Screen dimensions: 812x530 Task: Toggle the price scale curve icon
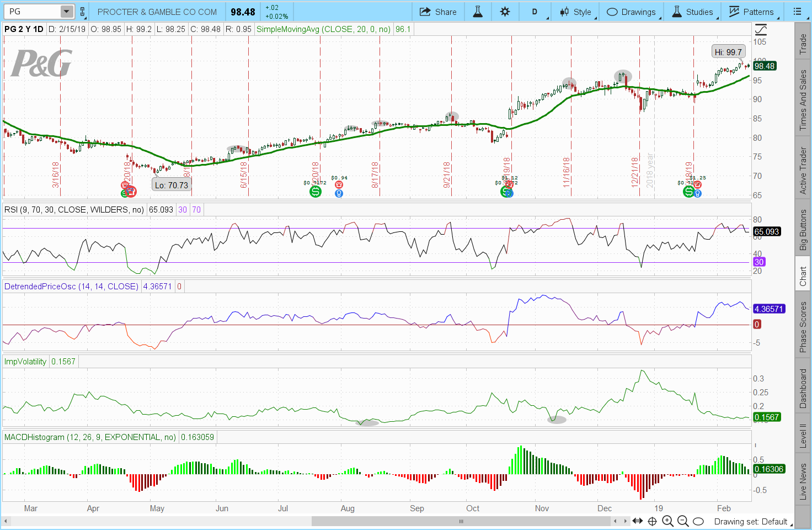pyautogui.click(x=760, y=30)
